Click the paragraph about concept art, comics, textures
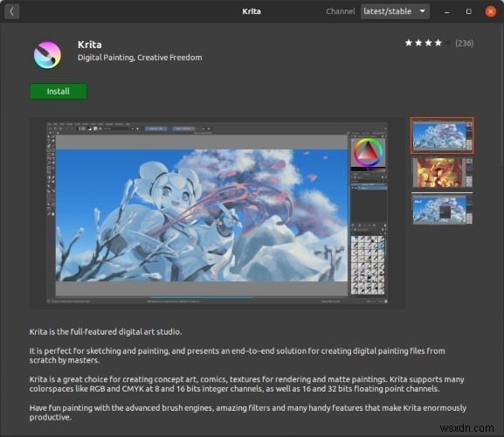504x437 pixels. [x=247, y=384]
